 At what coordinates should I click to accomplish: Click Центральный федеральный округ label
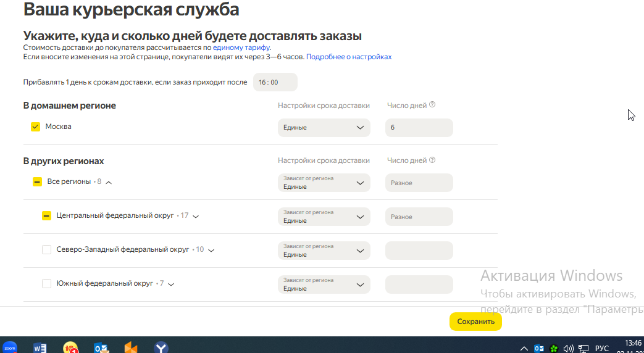(x=115, y=215)
